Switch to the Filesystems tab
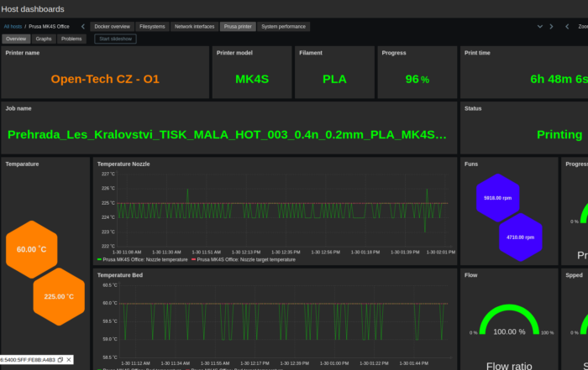The image size is (588, 370). (x=152, y=27)
